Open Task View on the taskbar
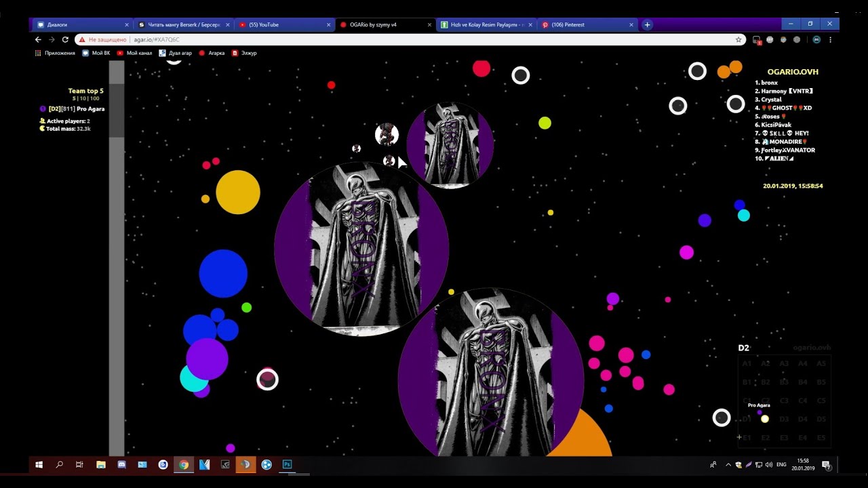 click(x=79, y=465)
